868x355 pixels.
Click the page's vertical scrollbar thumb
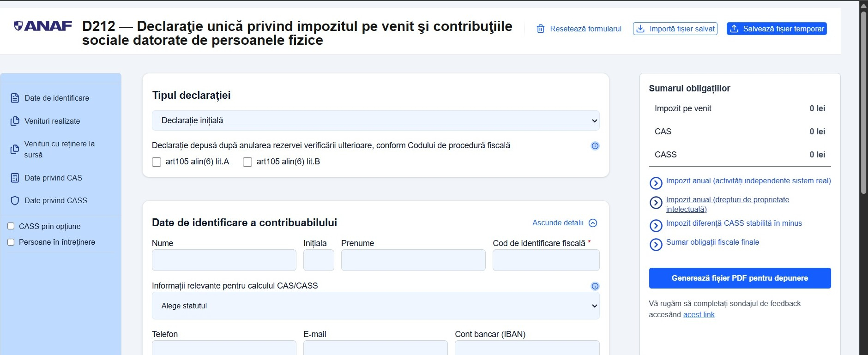[863, 102]
